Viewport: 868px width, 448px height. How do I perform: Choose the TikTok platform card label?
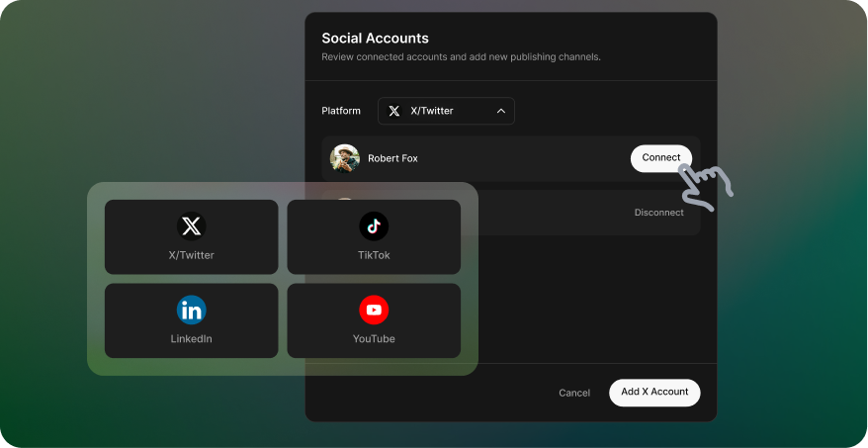tap(374, 255)
